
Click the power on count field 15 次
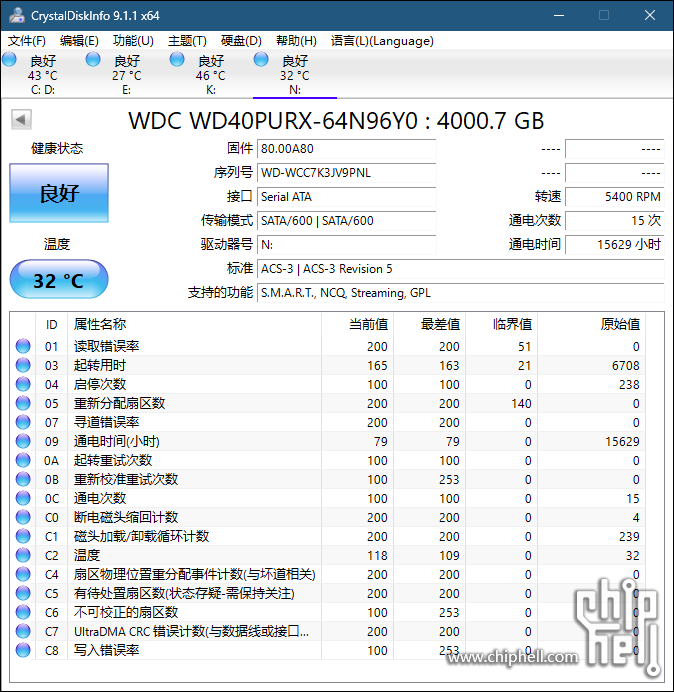614,221
